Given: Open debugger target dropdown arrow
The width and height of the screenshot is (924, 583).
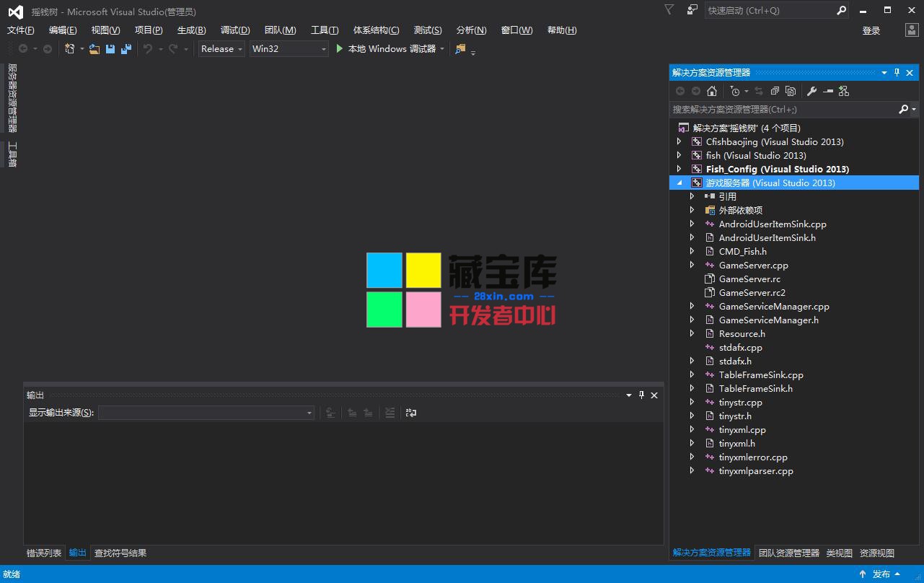Looking at the screenshot, I should (x=442, y=49).
